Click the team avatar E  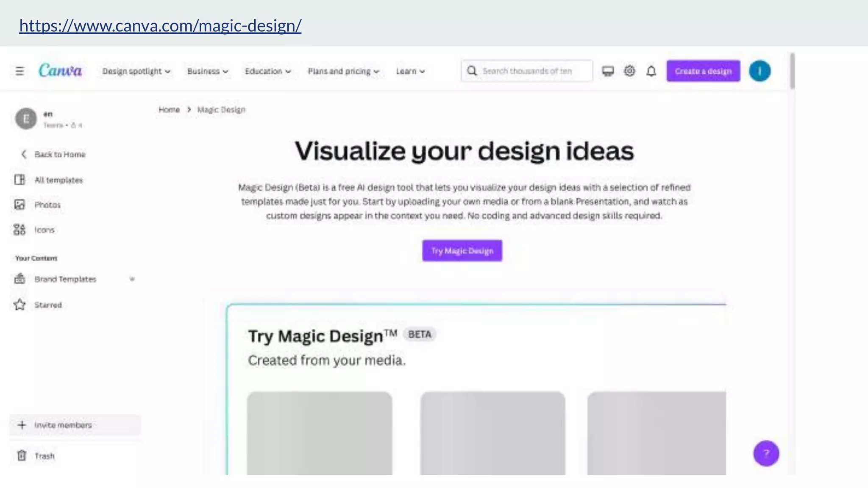[x=26, y=119]
